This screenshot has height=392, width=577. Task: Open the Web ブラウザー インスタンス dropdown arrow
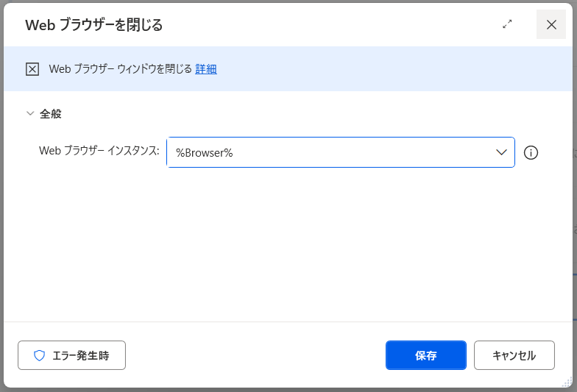(501, 152)
